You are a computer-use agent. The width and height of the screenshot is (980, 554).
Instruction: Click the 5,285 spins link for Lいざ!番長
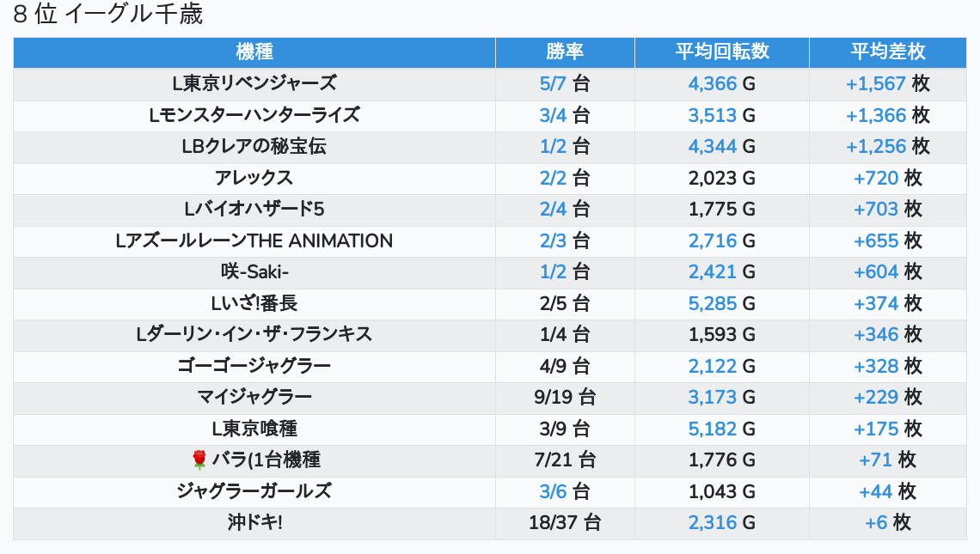click(x=713, y=303)
